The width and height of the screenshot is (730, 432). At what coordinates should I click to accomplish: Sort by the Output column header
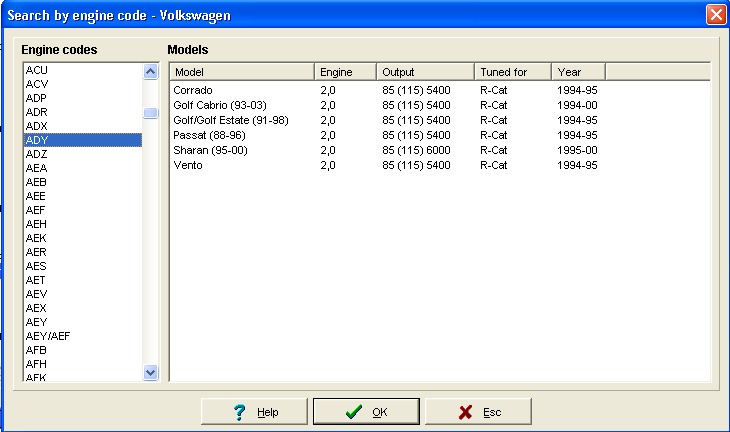coord(426,72)
